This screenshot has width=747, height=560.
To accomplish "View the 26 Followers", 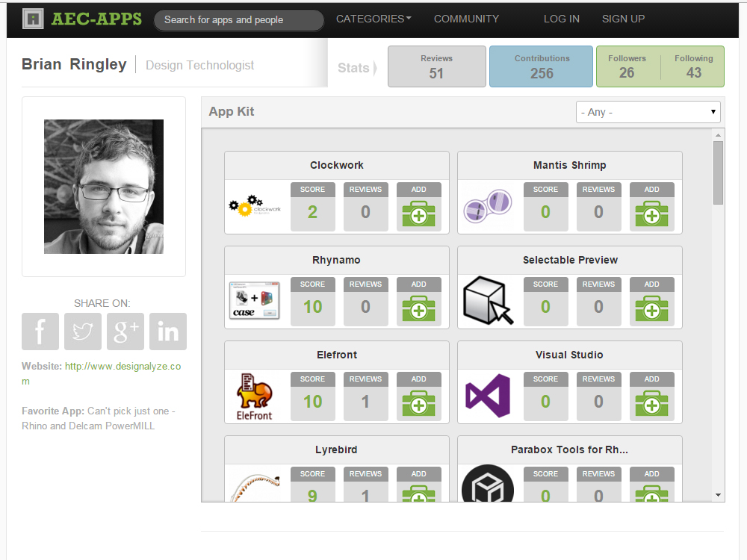I will pyautogui.click(x=627, y=66).
